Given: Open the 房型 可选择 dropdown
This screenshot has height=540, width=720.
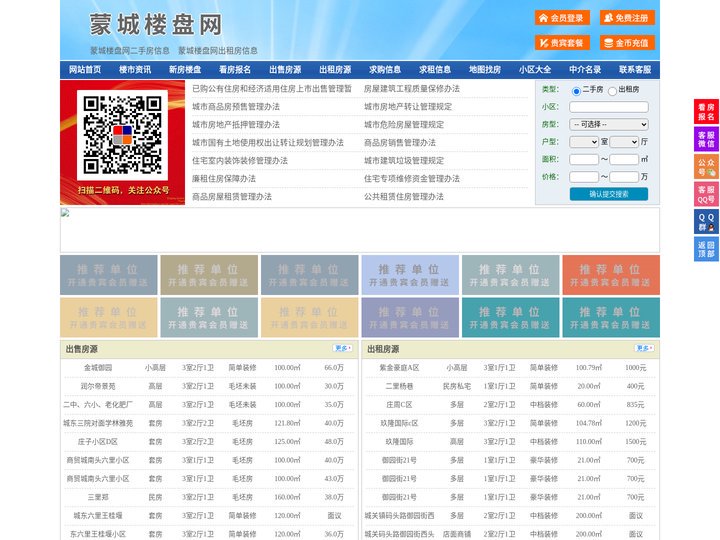Looking at the screenshot, I should point(609,124).
